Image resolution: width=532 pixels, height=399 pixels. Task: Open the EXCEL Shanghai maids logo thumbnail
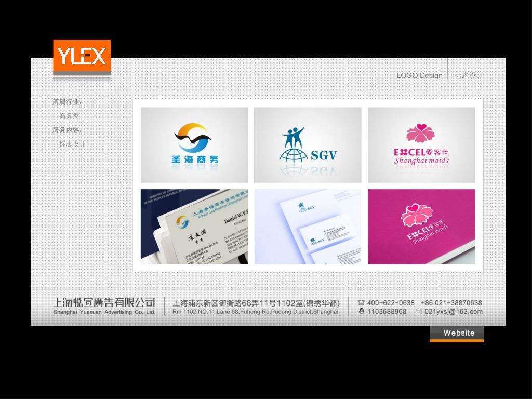point(421,145)
